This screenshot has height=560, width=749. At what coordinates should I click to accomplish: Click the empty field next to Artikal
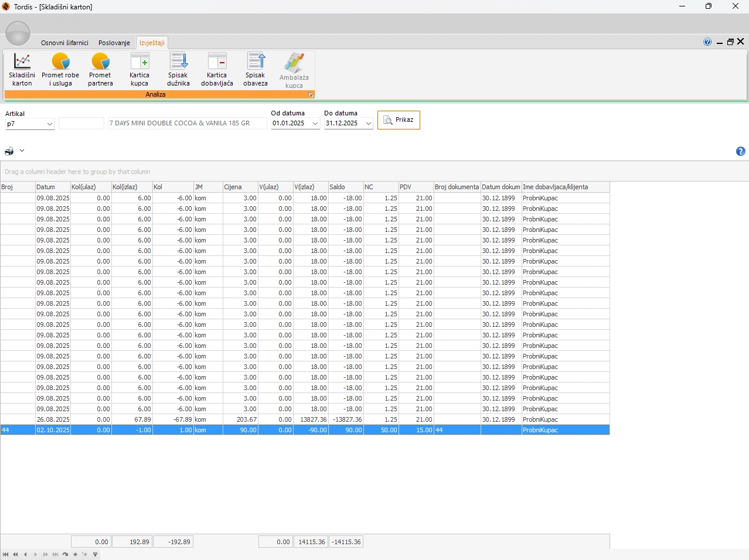pyautogui.click(x=81, y=124)
